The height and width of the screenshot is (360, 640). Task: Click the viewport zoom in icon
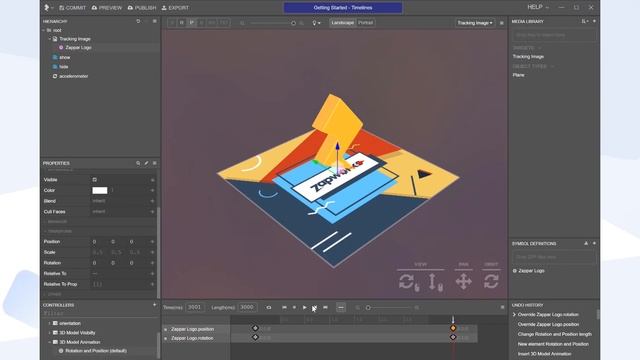(302, 23)
